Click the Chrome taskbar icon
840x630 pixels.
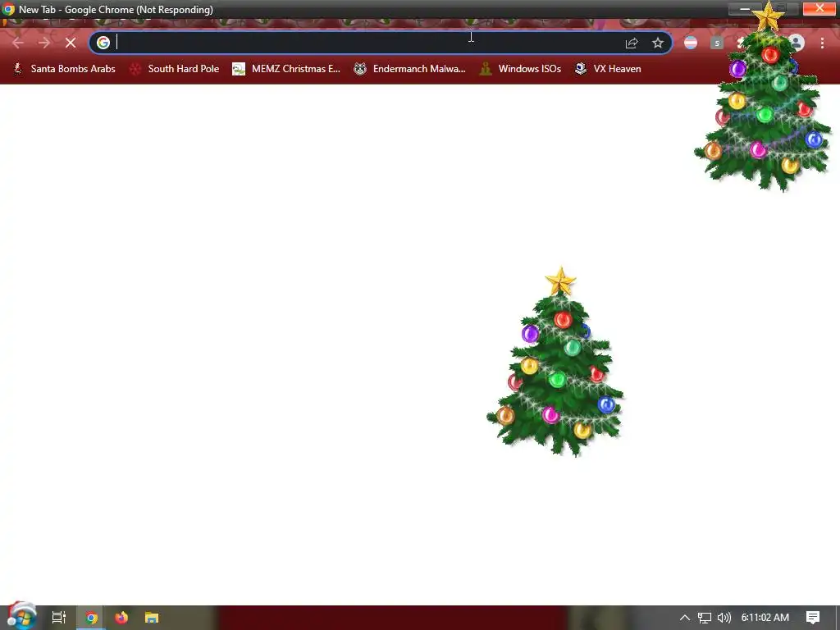(x=91, y=618)
